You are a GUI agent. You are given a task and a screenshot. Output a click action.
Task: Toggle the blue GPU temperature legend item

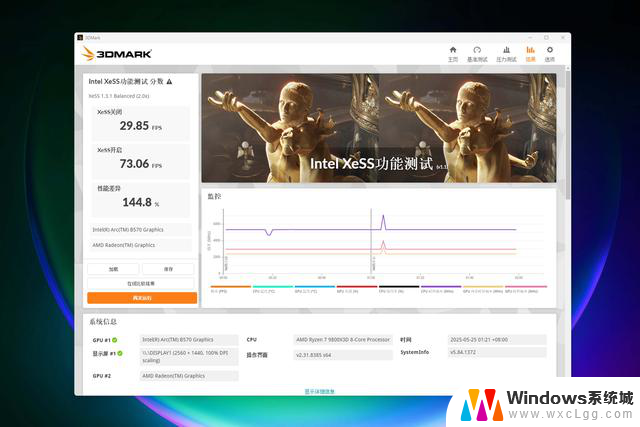click(315, 289)
